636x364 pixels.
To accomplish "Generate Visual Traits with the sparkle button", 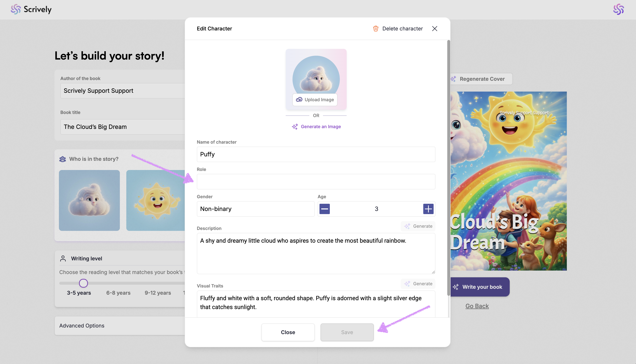I will pos(418,283).
